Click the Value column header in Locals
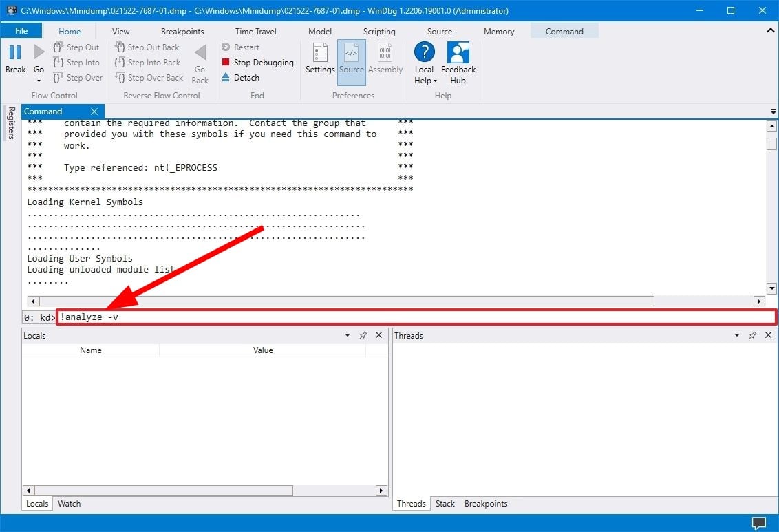Screen dimensions: 779x532 (x=263, y=350)
